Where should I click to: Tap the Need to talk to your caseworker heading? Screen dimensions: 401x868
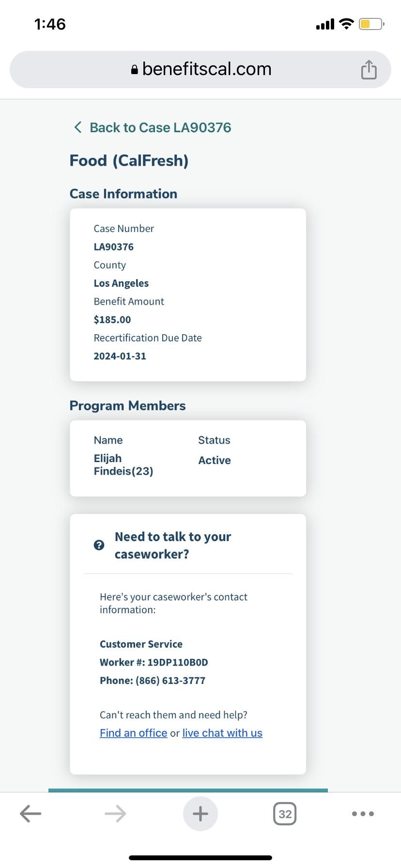(173, 545)
